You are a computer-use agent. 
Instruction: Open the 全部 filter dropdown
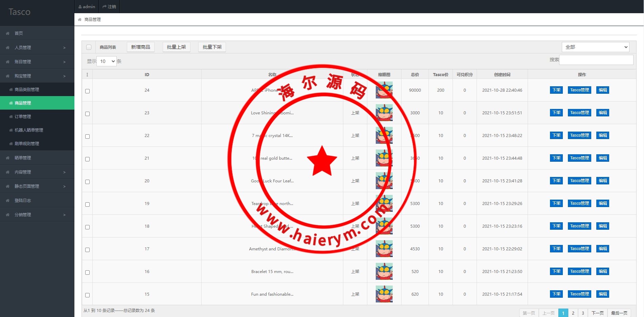[x=595, y=47]
